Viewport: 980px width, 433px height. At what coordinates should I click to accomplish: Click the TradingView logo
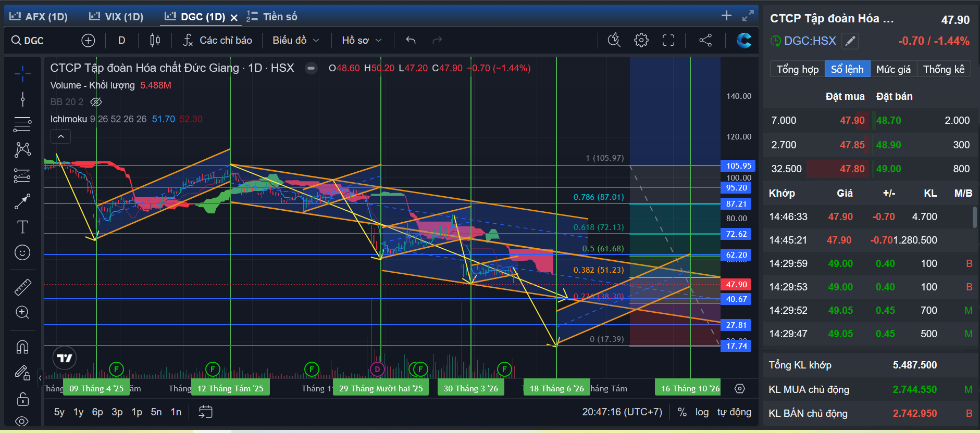point(65,358)
